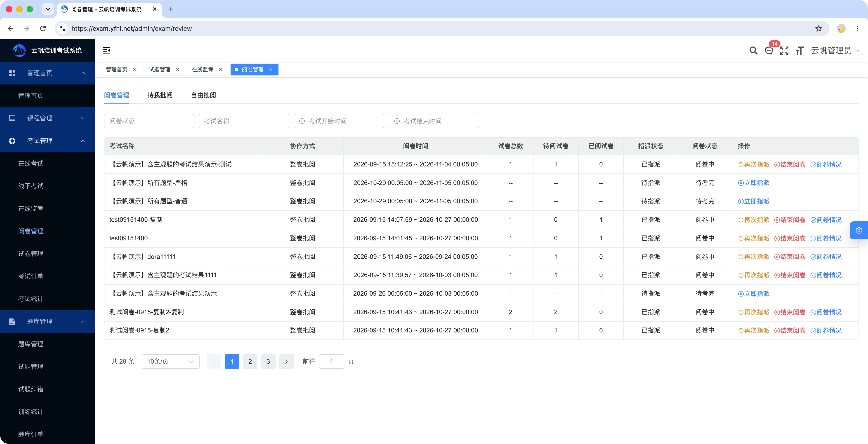The height and width of the screenshot is (444, 868).
Task: Bookmark this page with the star icon
Action: click(818, 29)
